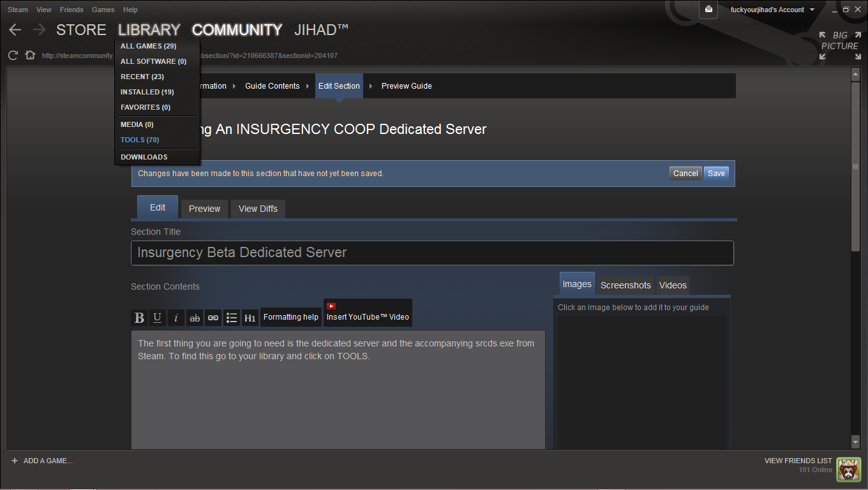Click inside the Section Contents text area

[338, 390]
